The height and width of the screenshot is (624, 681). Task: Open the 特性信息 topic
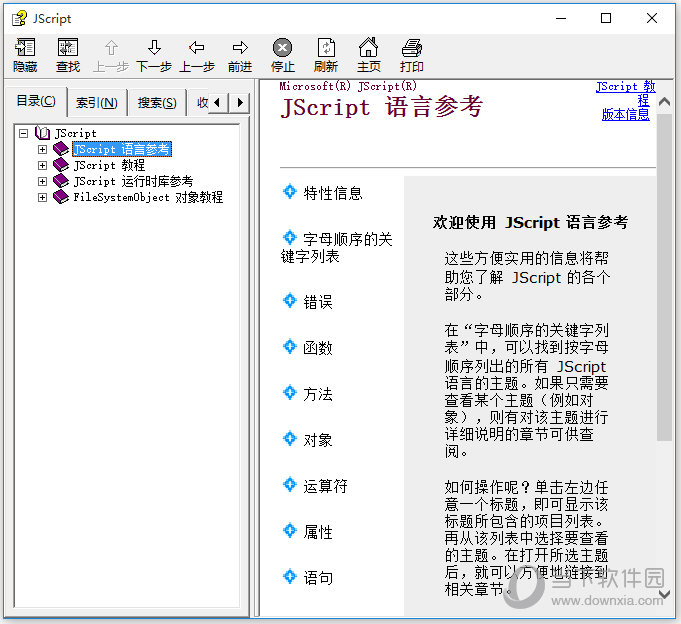[x=333, y=193]
